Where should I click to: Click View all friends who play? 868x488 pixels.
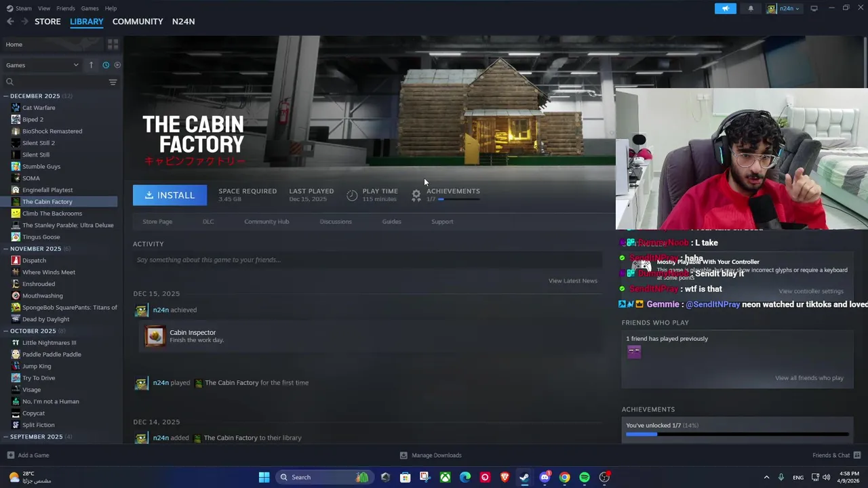pos(809,378)
